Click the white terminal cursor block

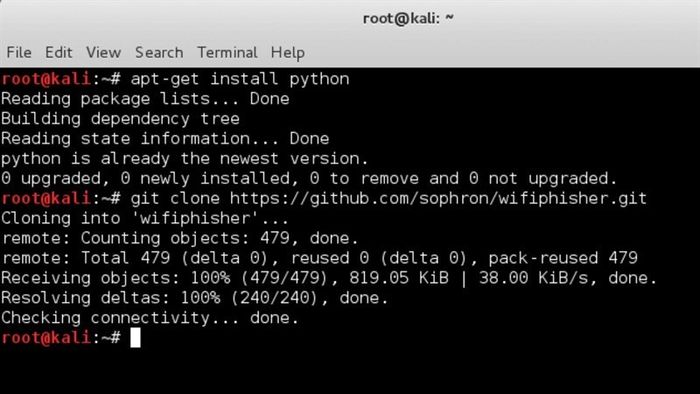coord(135,337)
